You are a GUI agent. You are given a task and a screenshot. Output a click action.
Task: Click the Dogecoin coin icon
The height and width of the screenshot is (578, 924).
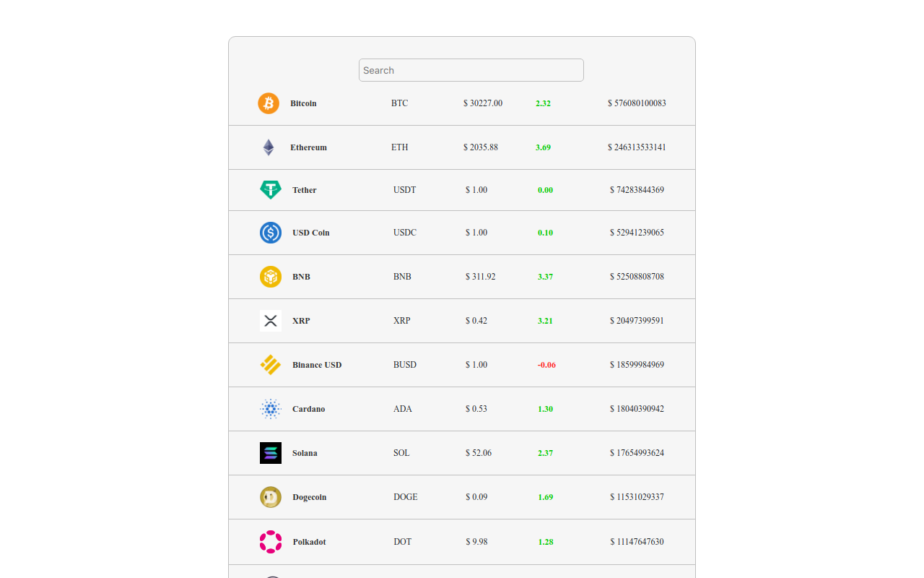coord(270,496)
